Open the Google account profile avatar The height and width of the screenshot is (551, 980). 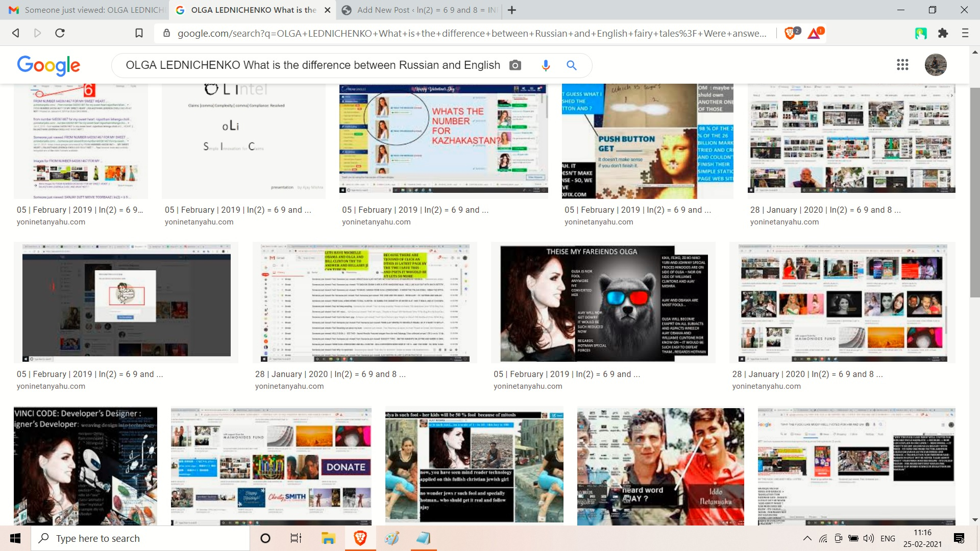(x=936, y=65)
